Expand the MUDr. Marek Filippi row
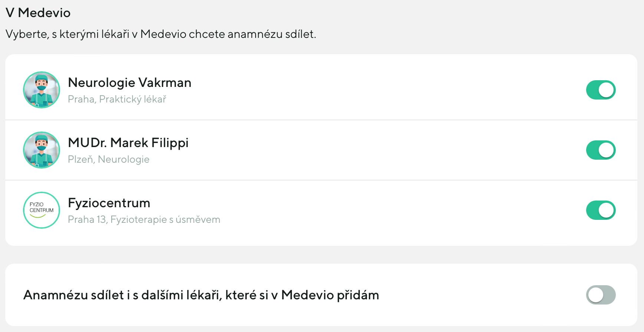 pyautogui.click(x=260, y=150)
